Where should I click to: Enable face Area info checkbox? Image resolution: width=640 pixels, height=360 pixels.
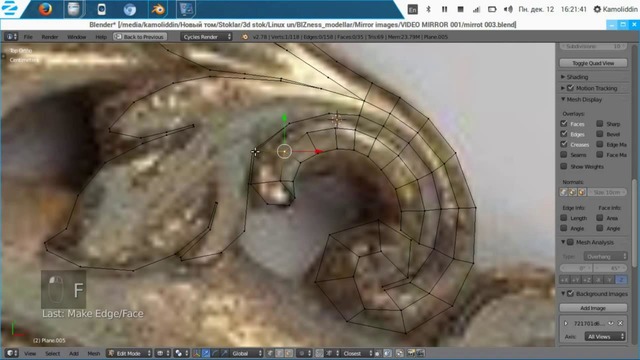pos(600,218)
